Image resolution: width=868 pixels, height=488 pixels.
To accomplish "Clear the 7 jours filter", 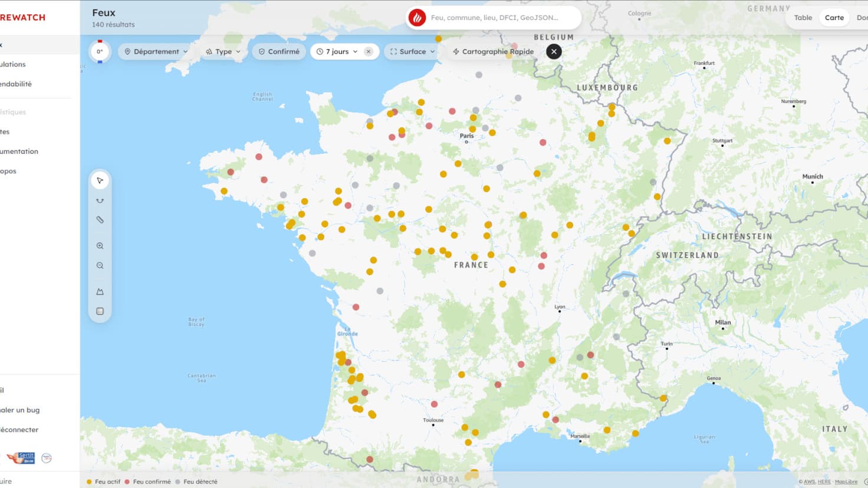I will click(369, 51).
